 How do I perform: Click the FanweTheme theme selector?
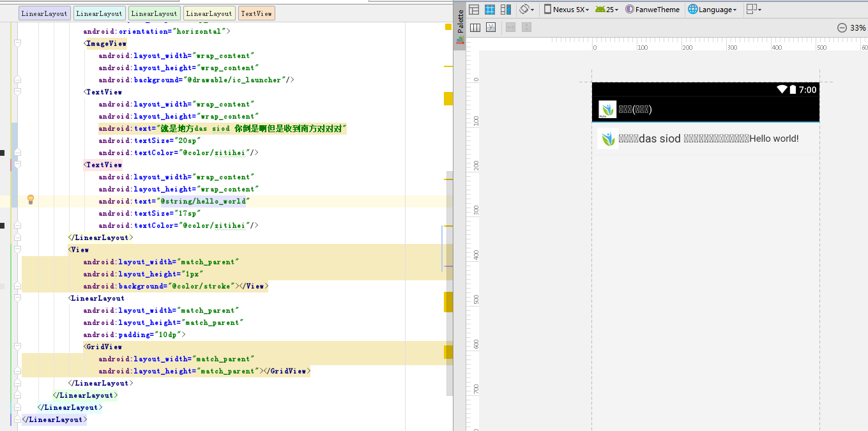(652, 10)
